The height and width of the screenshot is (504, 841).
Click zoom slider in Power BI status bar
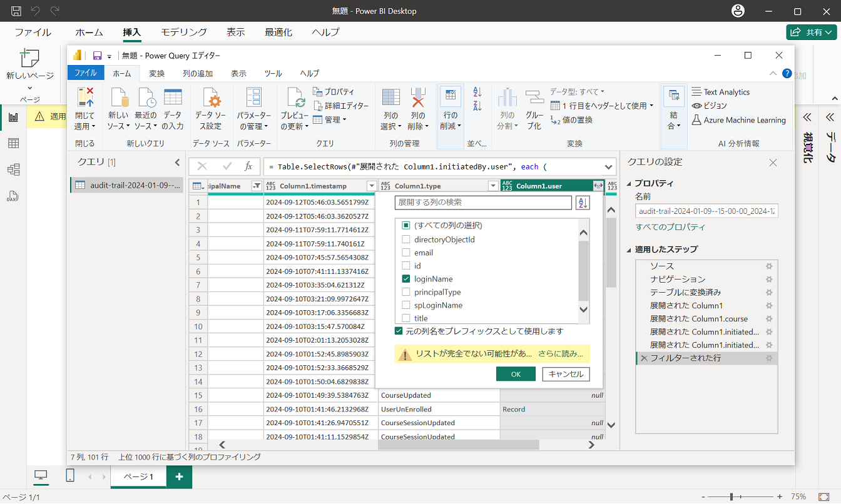pyautogui.click(x=732, y=496)
